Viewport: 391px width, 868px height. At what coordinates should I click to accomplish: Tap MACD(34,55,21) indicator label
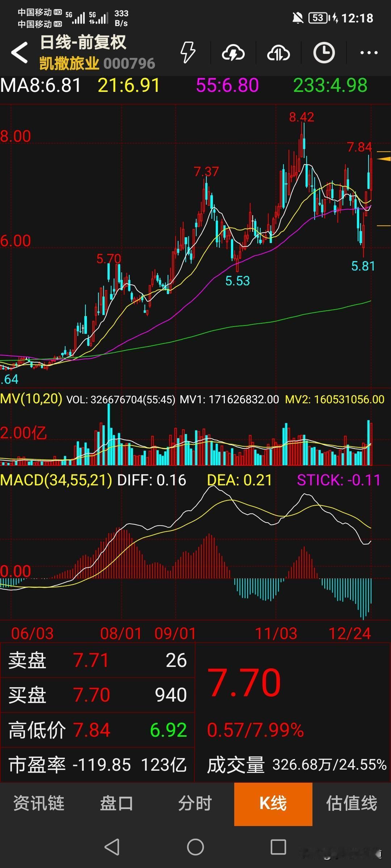click(56, 480)
